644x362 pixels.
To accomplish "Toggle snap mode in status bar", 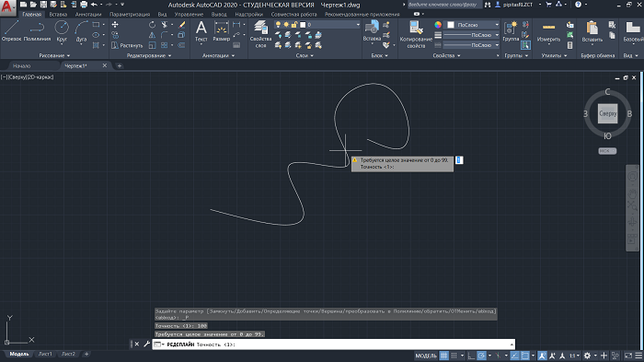I will [454, 356].
